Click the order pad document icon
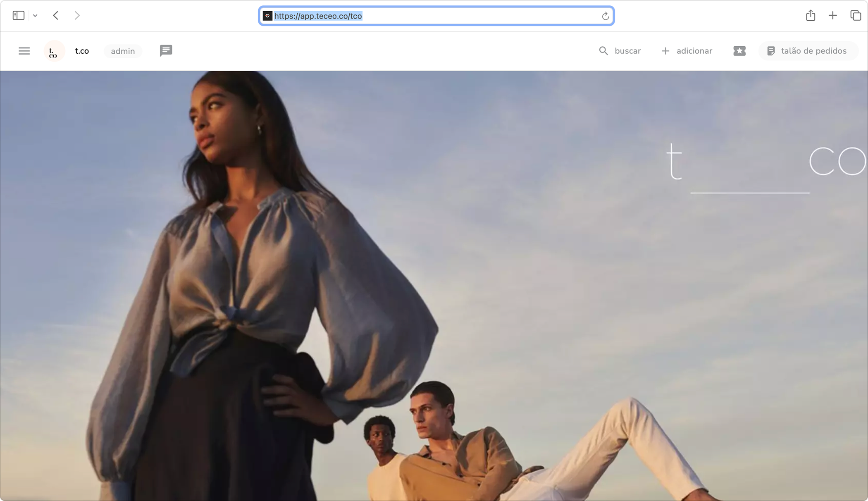 (x=770, y=51)
